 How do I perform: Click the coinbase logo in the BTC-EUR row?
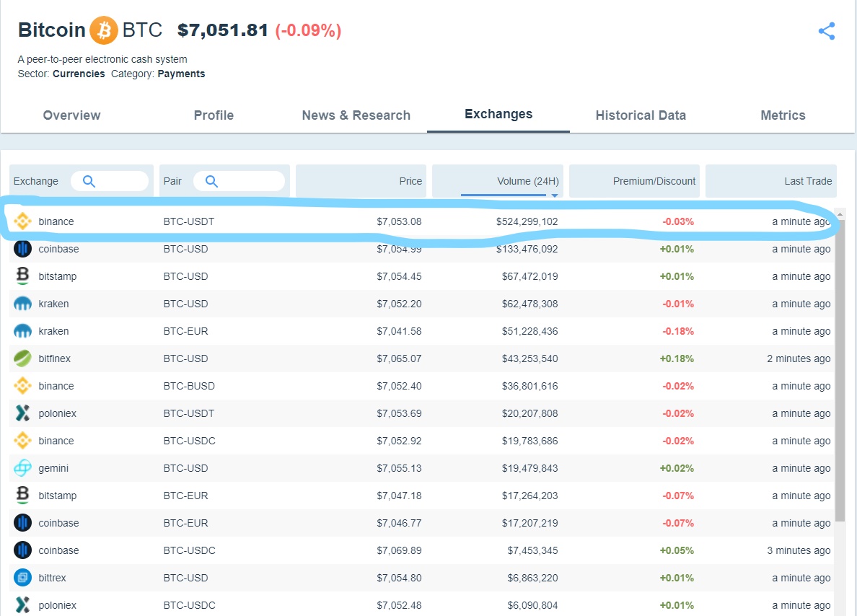click(x=22, y=523)
